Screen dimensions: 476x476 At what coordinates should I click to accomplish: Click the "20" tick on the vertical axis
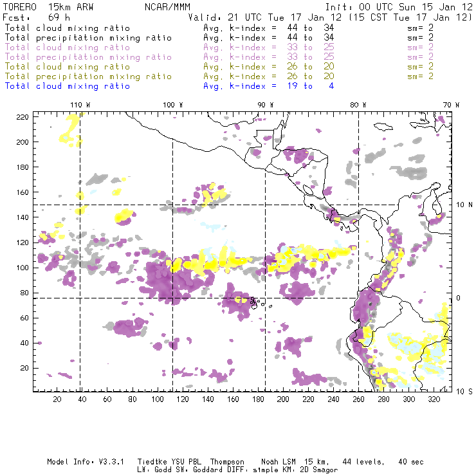pyautogui.click(x=24, y=368)
